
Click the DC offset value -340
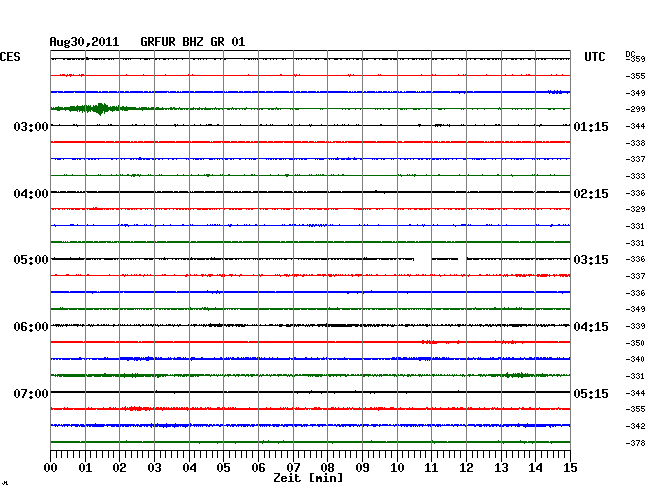[635, 359]
